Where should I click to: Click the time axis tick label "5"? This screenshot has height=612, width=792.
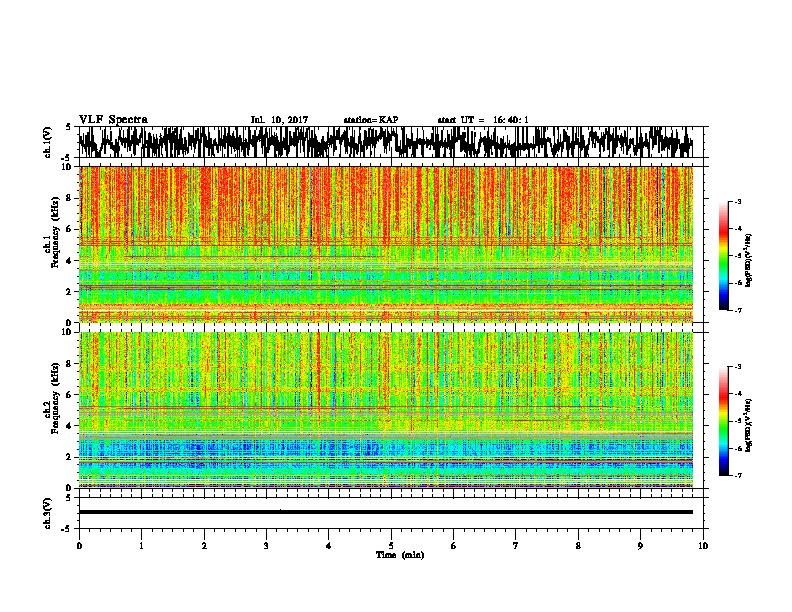391,546
